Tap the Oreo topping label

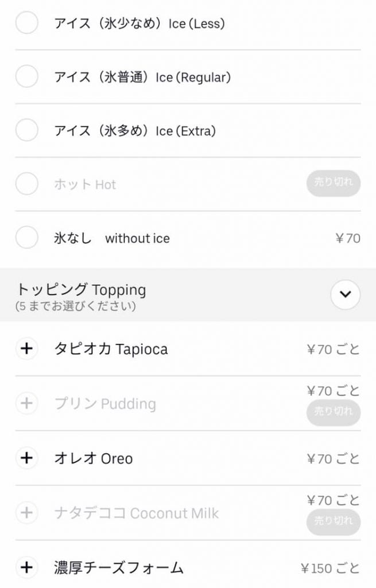(x=93, y=459)
